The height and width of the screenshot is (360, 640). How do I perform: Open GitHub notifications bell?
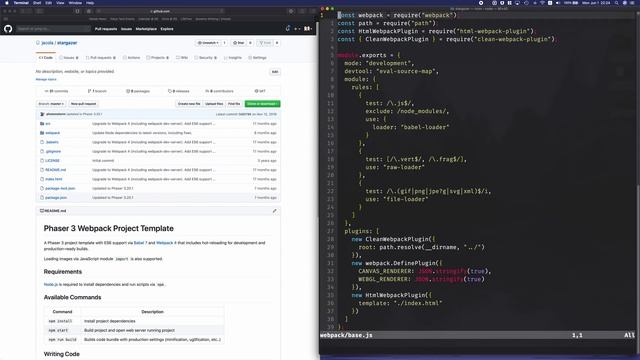pos(288,29)
